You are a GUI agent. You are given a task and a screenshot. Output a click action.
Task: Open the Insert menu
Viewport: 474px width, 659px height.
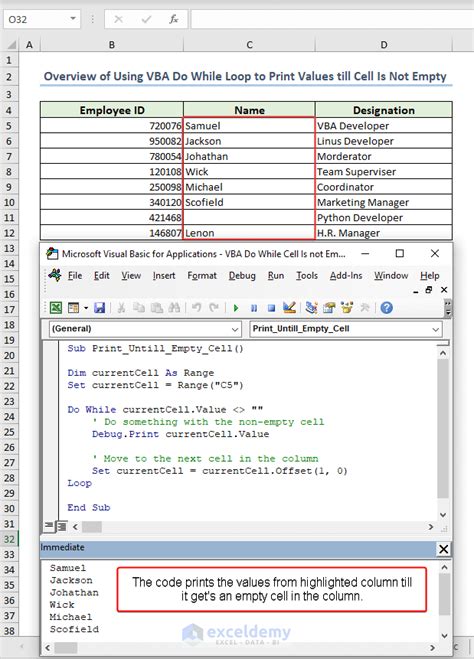point(164,276)
